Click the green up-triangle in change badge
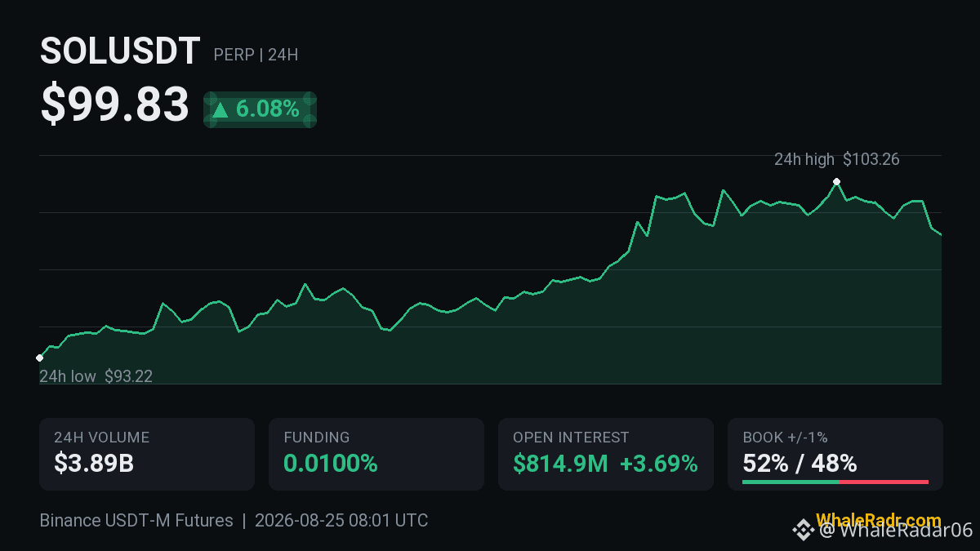 click(220, 109)
